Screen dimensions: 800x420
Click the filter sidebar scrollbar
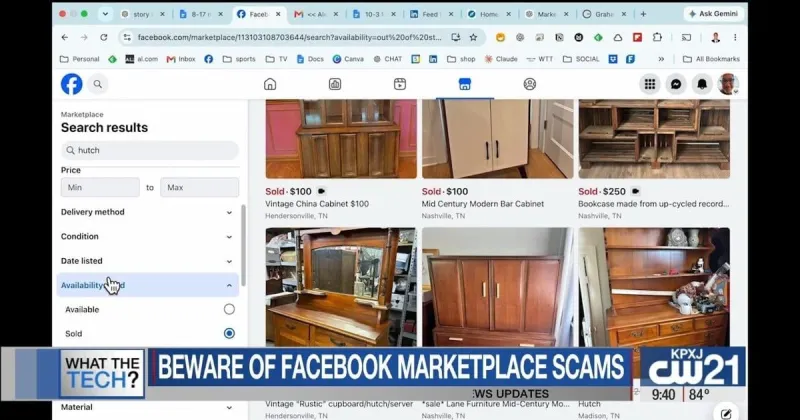click(x=243, y=245)
